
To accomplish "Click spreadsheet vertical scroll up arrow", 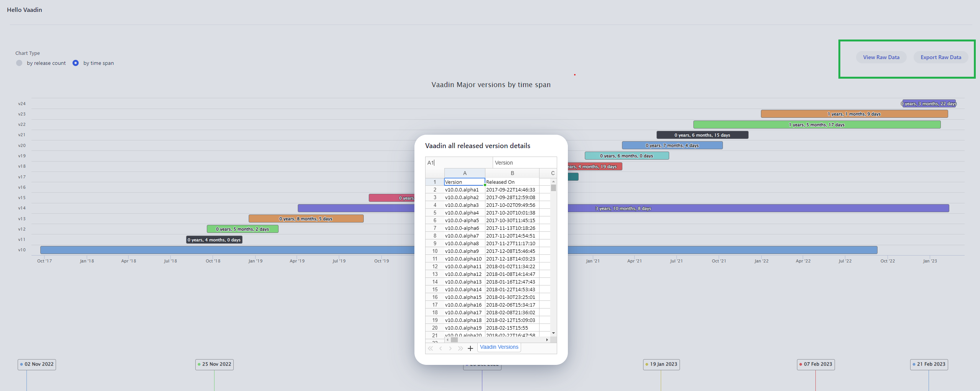I will tap(553, 181).
